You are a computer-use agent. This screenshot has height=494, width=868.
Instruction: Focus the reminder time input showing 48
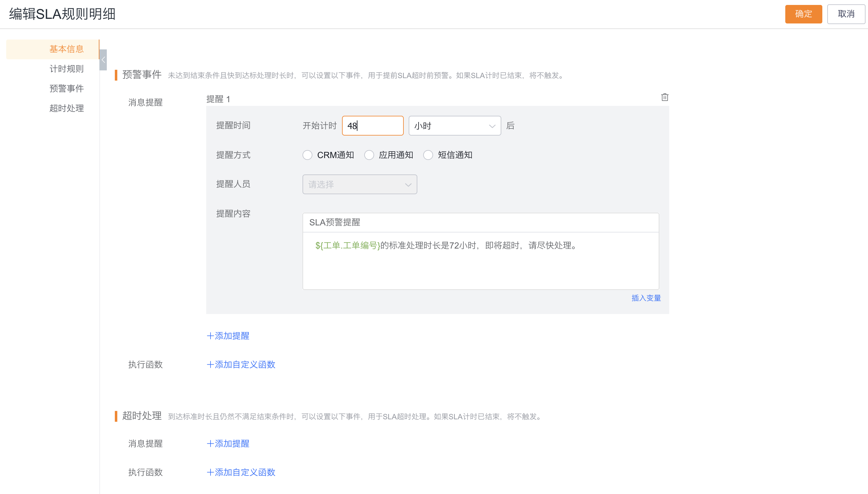pos(373,126)
